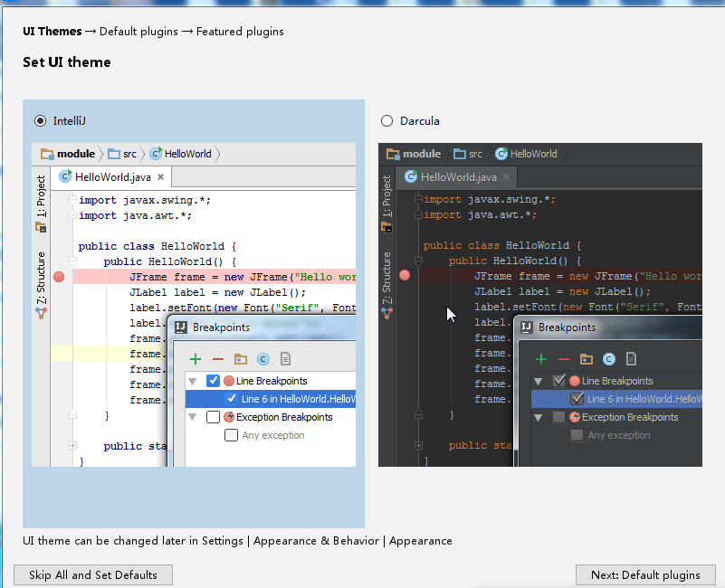The image size is (725, 588).
Task: Click src folder icon in light preview
Action: (x=114, y=154)
